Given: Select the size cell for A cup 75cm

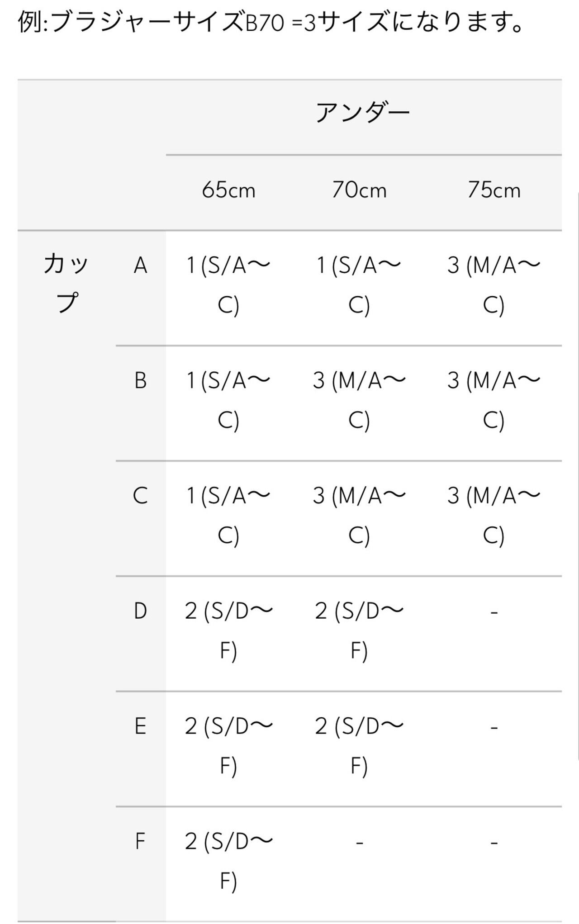Looking at the screenshot, I should [494, 285].
